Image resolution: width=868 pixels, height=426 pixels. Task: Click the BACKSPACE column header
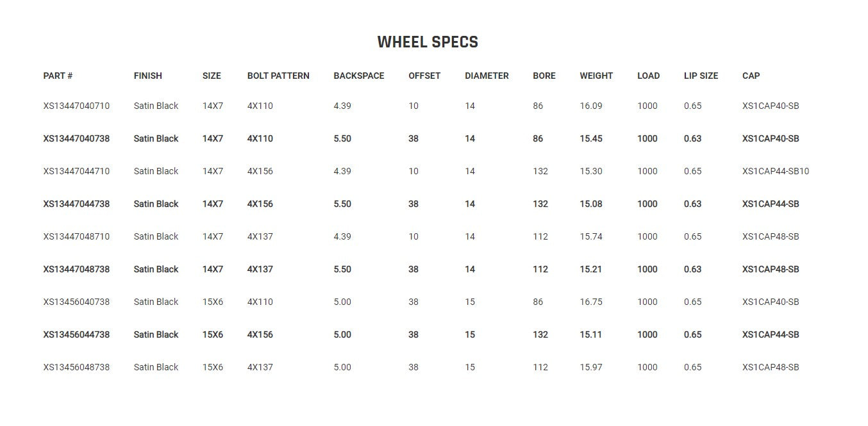click(358, 76)
